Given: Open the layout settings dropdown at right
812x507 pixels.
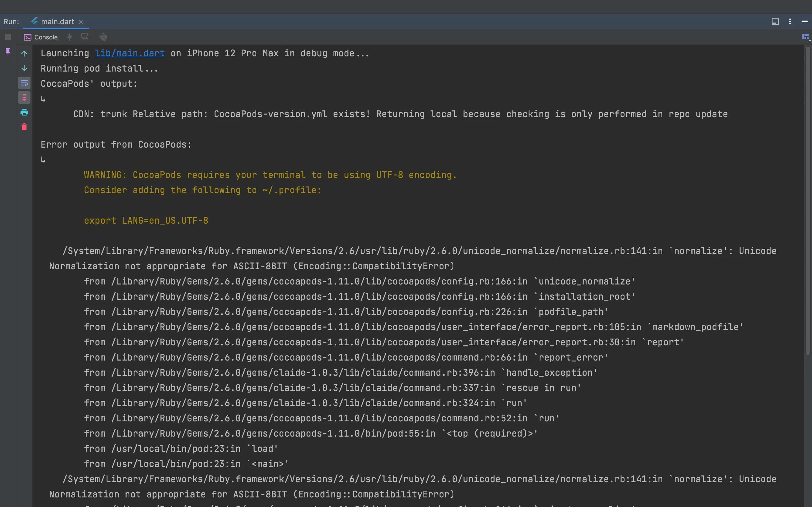Looking at the screenshot, I should point(805,37).
